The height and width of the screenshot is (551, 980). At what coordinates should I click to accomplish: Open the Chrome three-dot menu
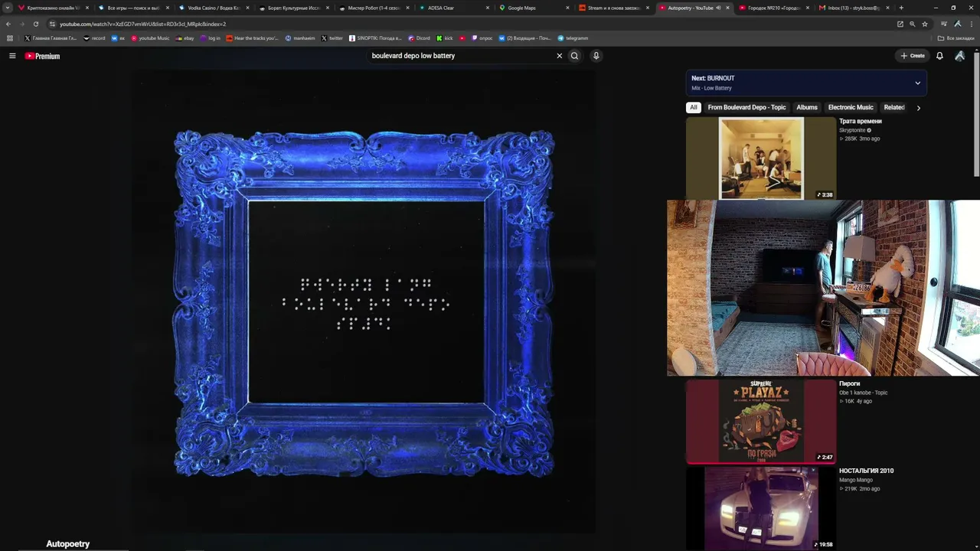click(971, 24)
